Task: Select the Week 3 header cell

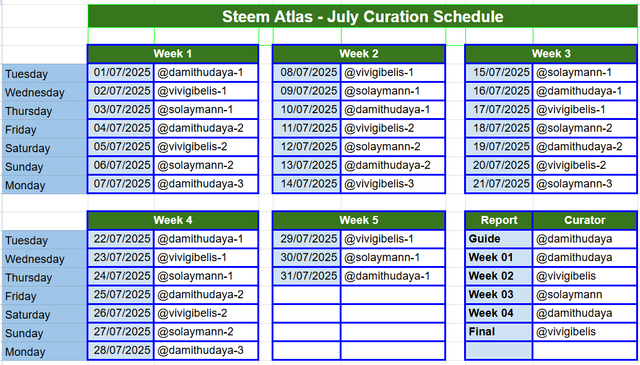Action: pyautogui.click(x=551, y=54)
